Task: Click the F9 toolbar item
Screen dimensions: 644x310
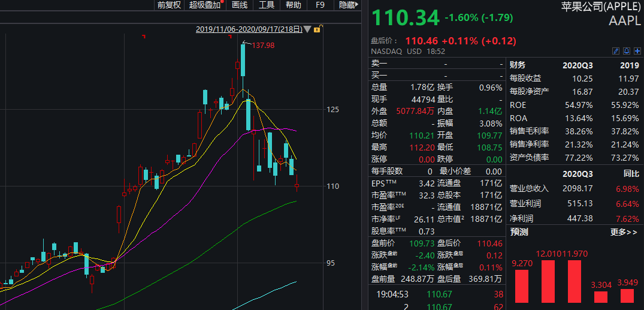Action: (x=321, y=5)
